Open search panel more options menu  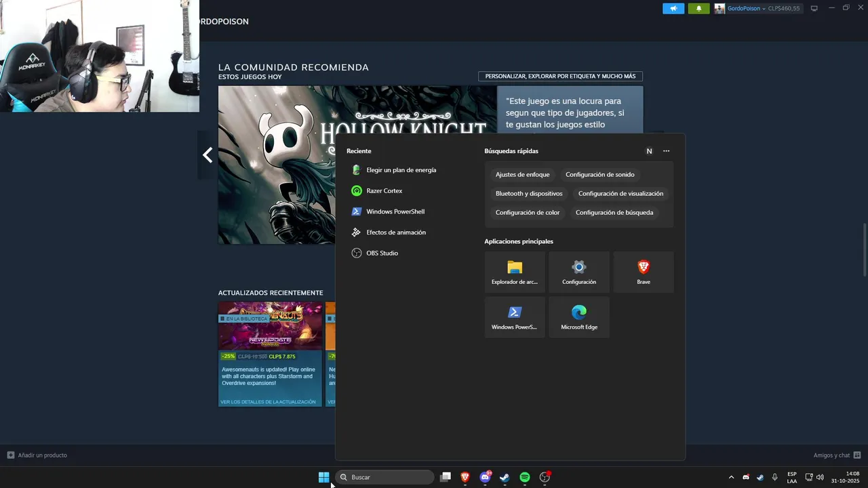(x=666, y=151)
